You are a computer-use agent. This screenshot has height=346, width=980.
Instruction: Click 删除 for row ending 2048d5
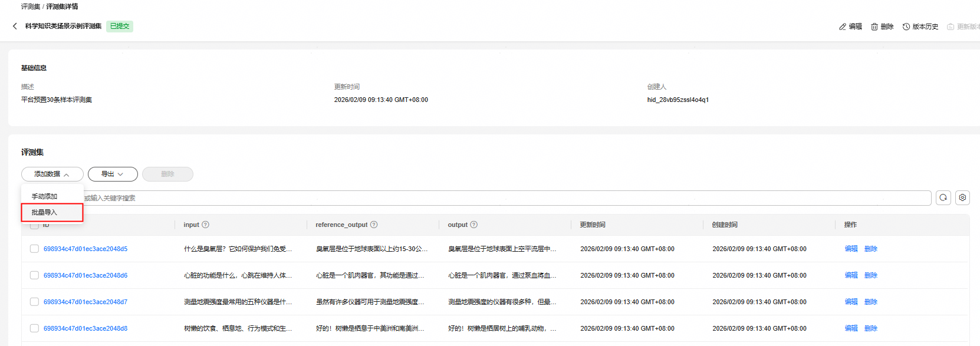(871, 249)
